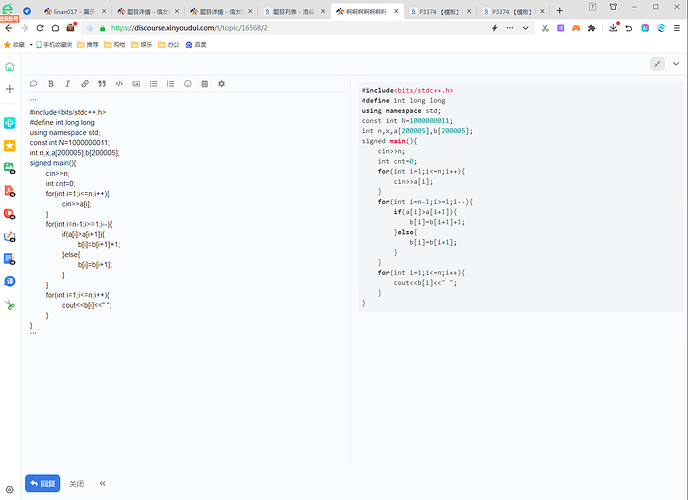This screenshot has width=688, height=500.
Task: Open the browser hamburger main menu
Action: pyautogui.click(x=677, y=28)
